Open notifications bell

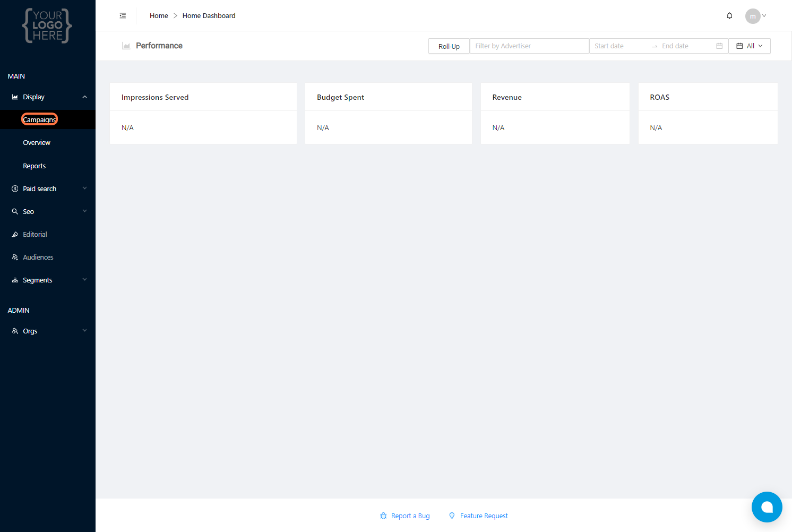coord(729,16)
